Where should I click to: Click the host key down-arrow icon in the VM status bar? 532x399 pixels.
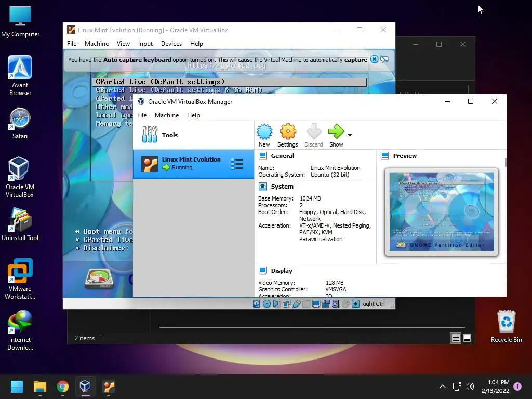[x=355, y=304]
